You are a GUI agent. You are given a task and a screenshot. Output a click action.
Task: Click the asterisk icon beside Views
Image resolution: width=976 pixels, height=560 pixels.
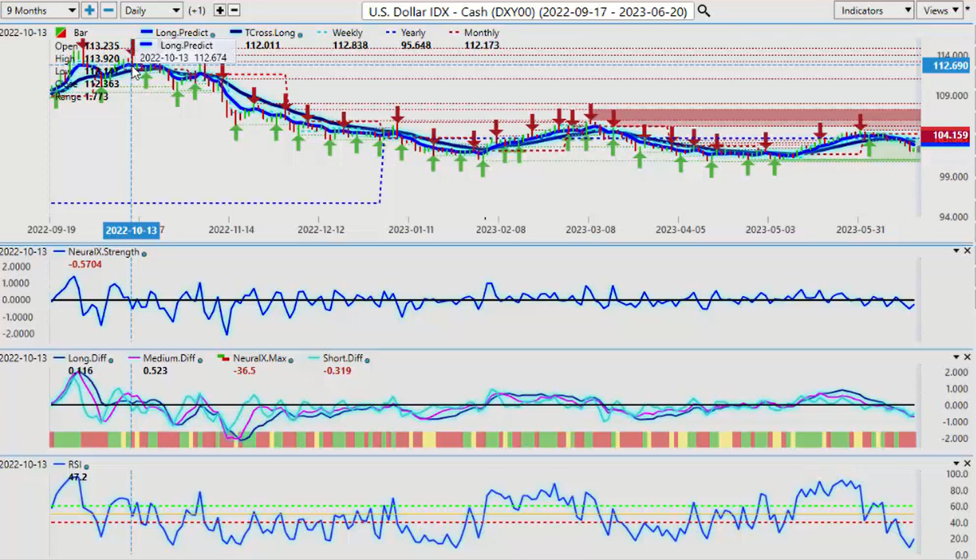(x=968, y=9)
